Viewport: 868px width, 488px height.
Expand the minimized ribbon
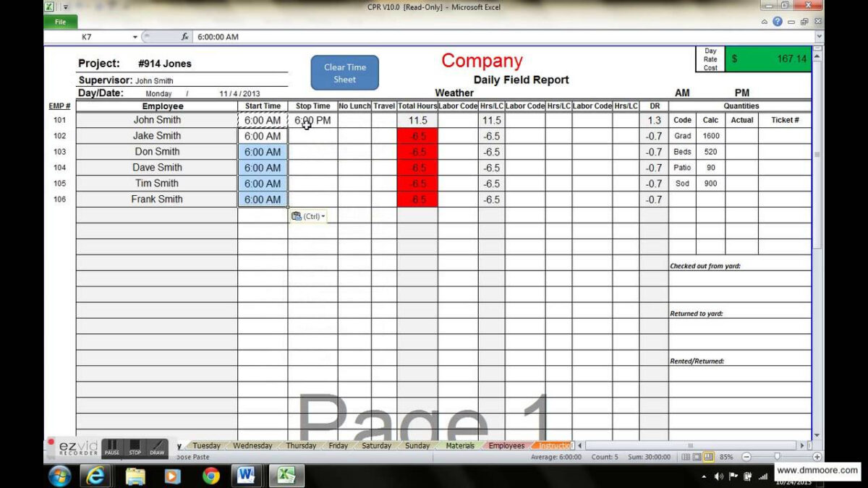(x=765, y=22)
